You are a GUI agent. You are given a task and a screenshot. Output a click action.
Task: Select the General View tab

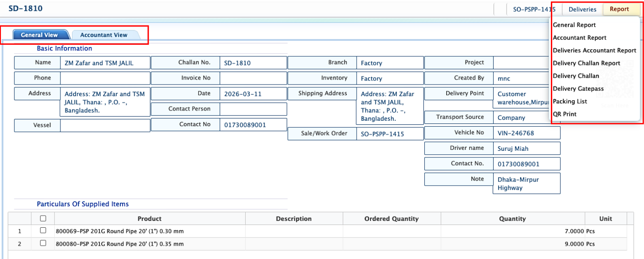click(x=39, y=35)
